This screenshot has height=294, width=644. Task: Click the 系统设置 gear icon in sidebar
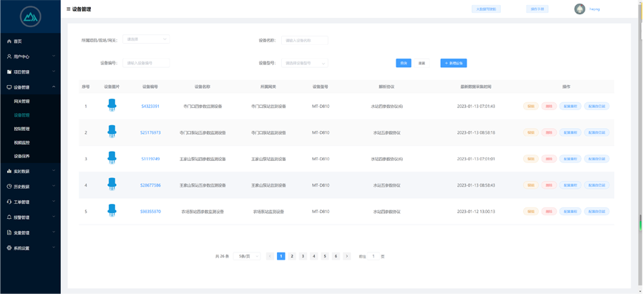[x=9, y=248]
